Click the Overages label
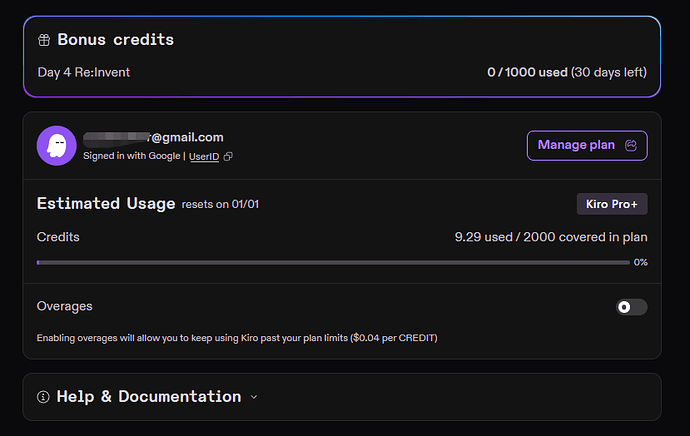 pos(65,306)
